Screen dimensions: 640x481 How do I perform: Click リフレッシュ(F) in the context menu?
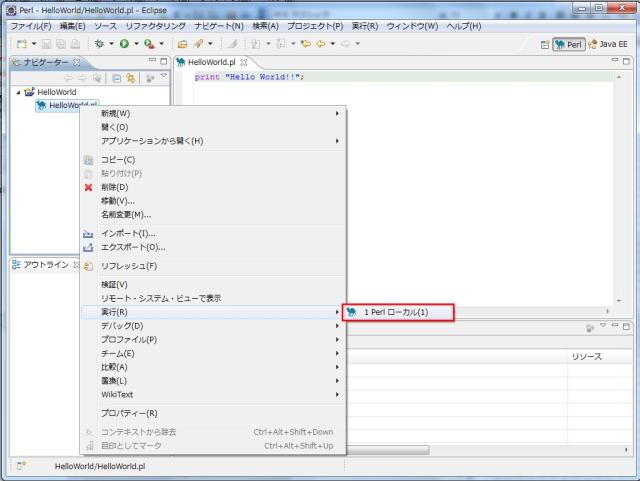click(x=129, y=266)
